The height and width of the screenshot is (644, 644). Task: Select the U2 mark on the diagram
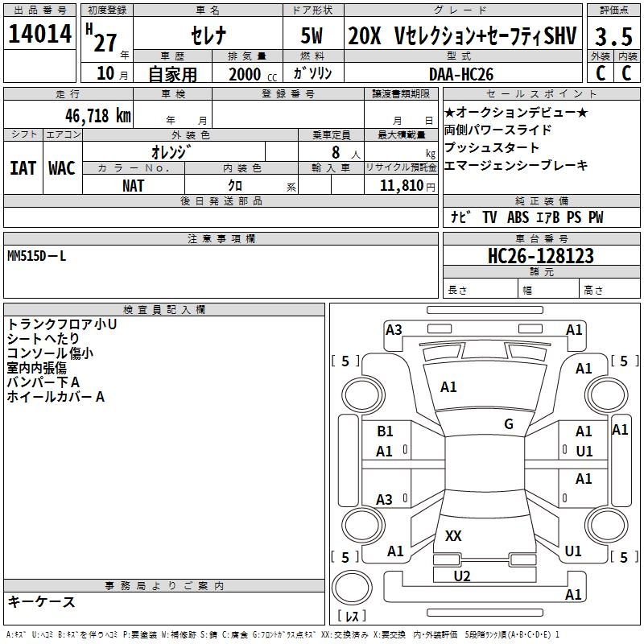[461, 576]
